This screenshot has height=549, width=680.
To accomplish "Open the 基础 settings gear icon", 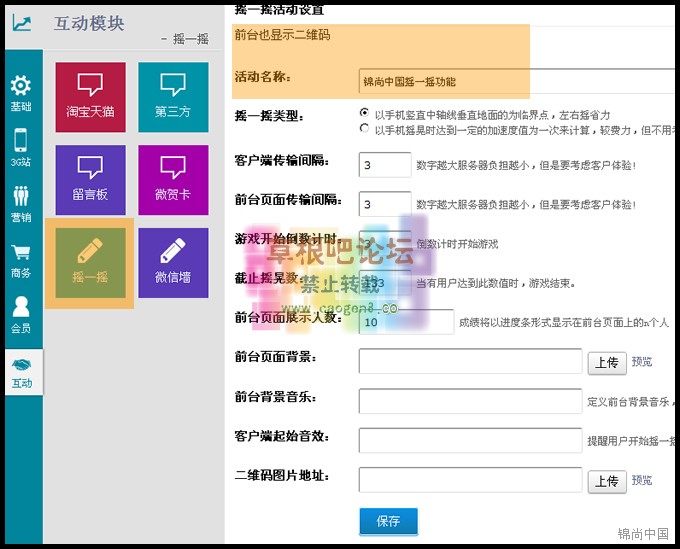I will tap(21, 85).
